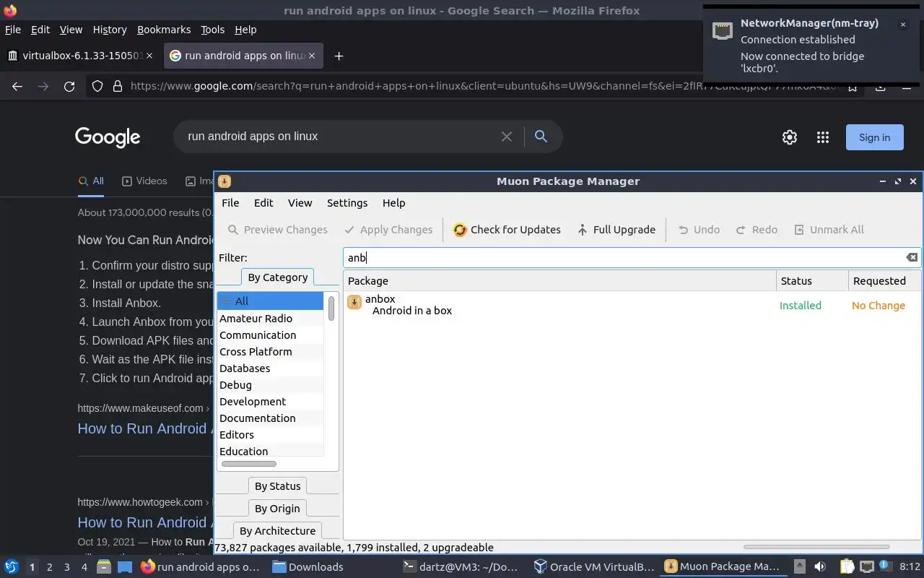The image size is (924, 578).
Task: Select the All category
Action: tap(270, 301)
